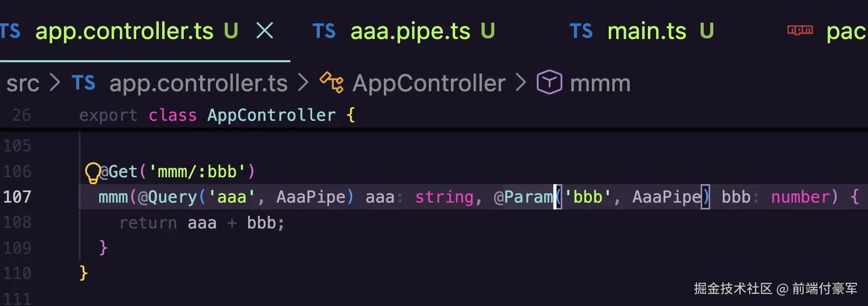Screen dimensions: 868x306
Task: Open src folder breadcrumb
Action: click(x=23, y=83)
